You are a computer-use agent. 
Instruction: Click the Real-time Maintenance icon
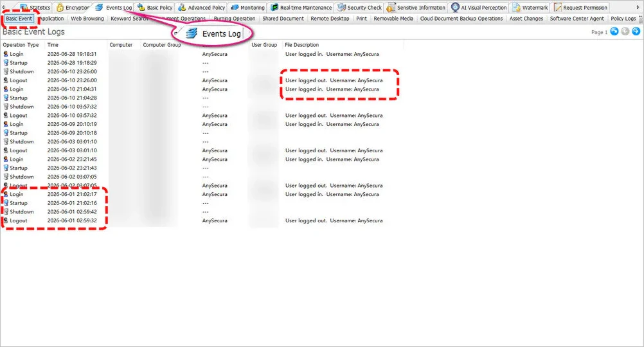(x=274, y=8)
